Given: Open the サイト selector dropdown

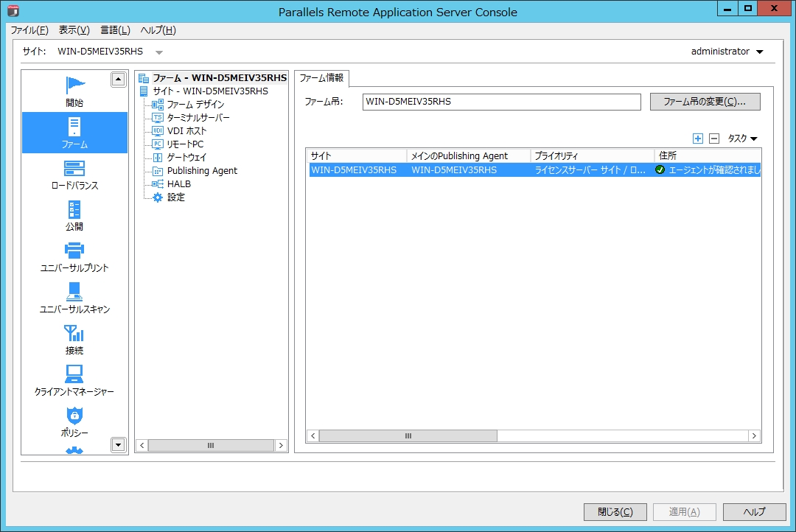Looking at the screenshot, I should tap(158, 52).
